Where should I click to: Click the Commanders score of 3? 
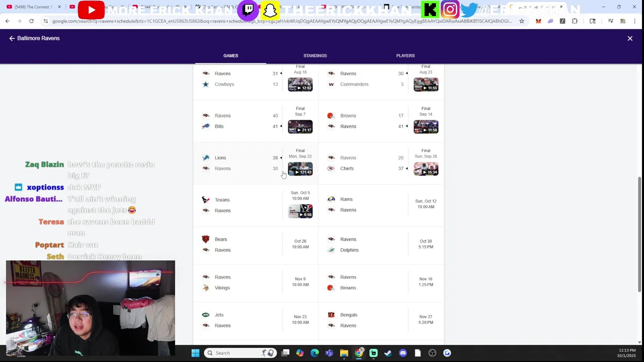point(402,84)
